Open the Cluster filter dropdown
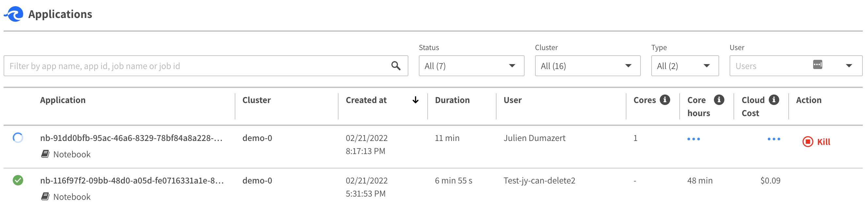868x209 pixels. click(587, 66)
